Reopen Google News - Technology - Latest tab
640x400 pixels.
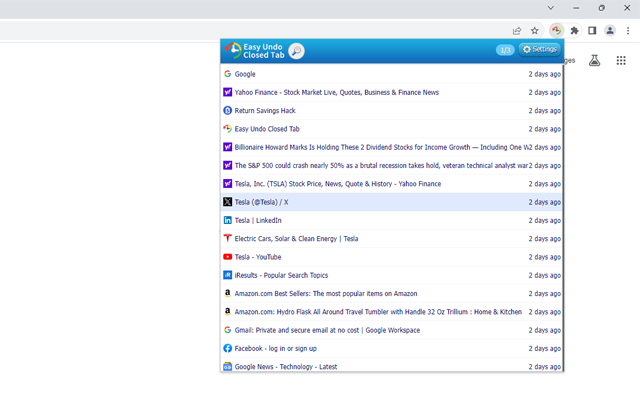(392, 365)
